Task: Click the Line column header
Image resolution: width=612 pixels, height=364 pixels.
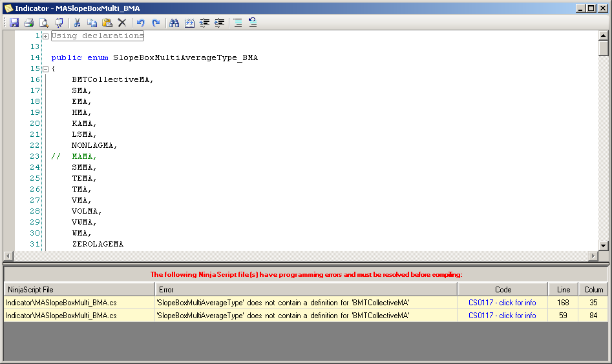Action: click(x=564, y=290)
